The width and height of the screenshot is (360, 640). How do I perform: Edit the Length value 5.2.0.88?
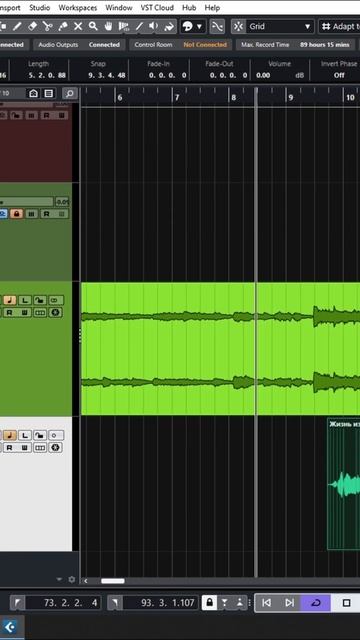coord(47,75)
